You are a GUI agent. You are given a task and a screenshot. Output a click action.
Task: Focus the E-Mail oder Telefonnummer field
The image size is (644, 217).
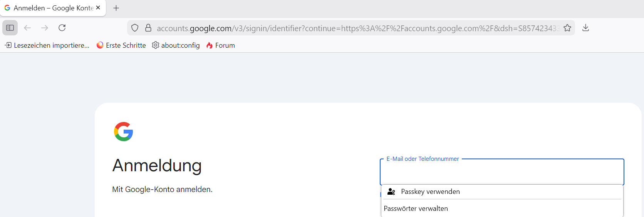pos(501,172)
